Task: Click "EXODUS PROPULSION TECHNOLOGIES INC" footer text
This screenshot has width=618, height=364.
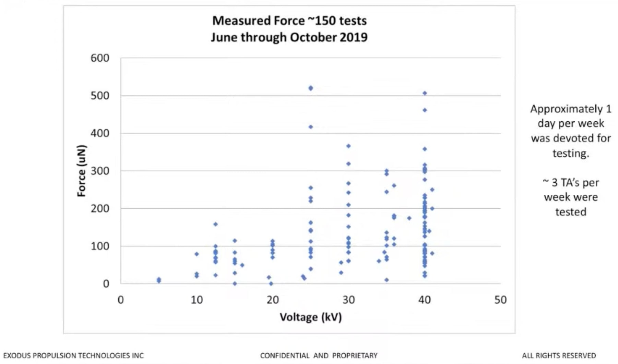Action: [73, 356]
